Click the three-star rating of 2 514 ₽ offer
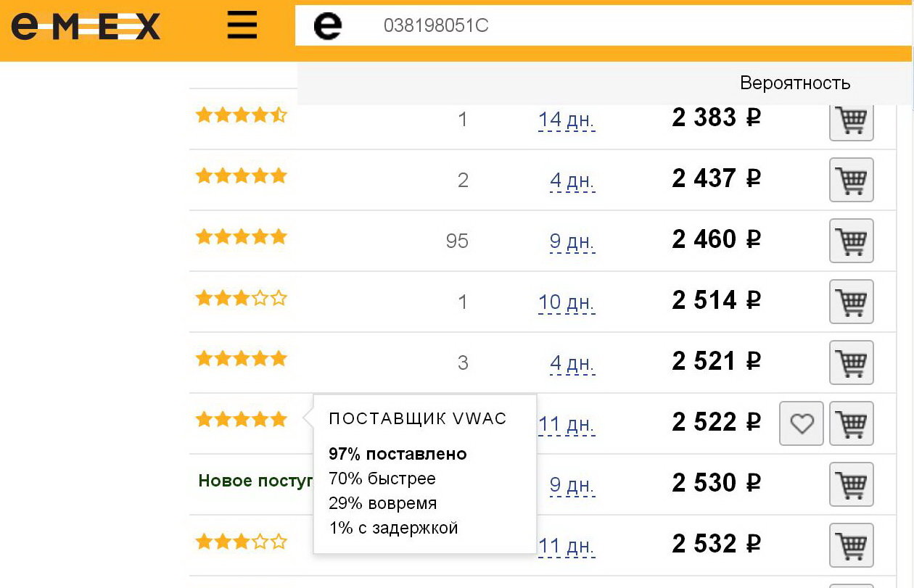Image resolution: width=914 pixels, height=588 pixels. [242, 298]
